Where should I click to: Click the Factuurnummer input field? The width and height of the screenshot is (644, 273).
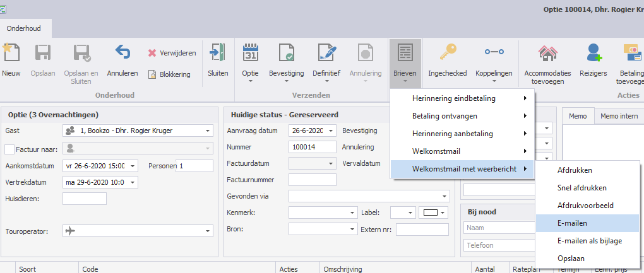[313, 180]
